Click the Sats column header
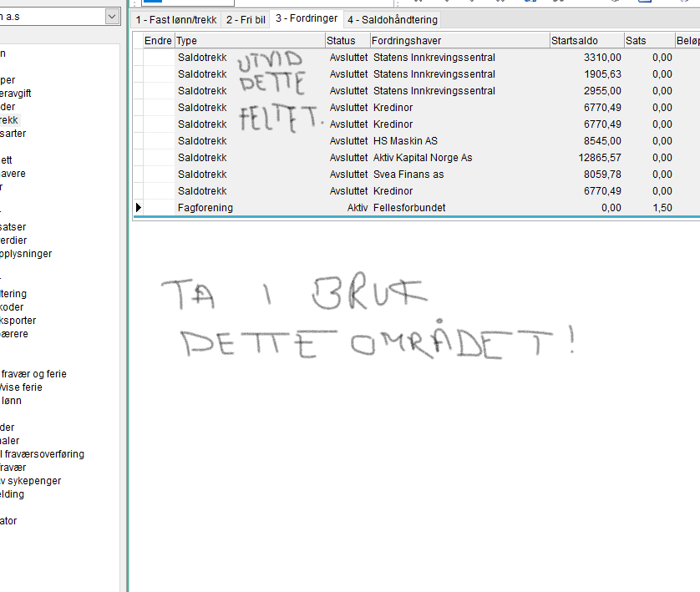 (650, 41)
